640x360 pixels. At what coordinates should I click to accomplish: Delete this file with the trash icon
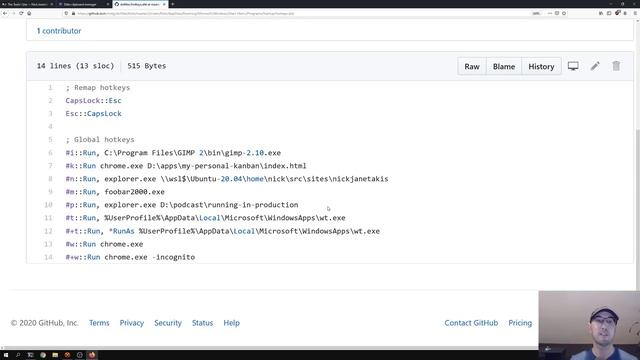pos(616,66)
